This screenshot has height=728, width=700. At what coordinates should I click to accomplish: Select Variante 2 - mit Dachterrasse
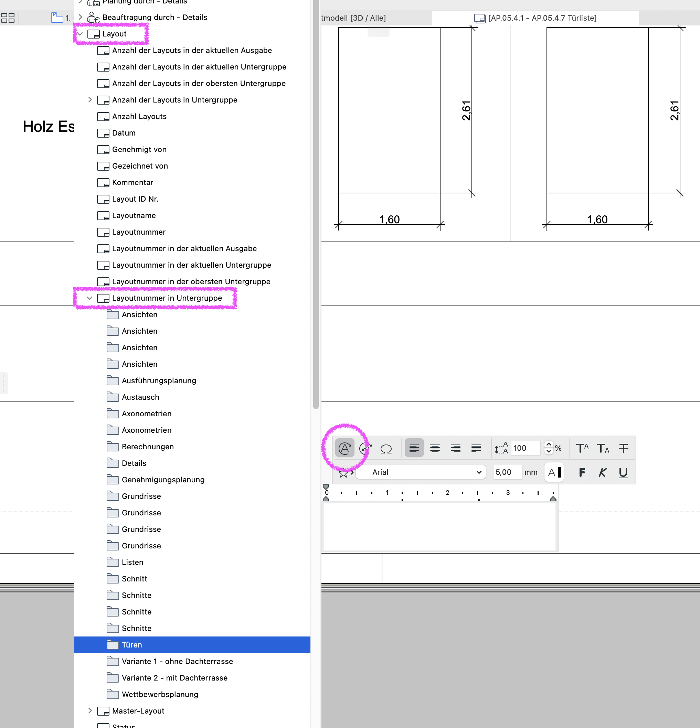tap(192, 678)
